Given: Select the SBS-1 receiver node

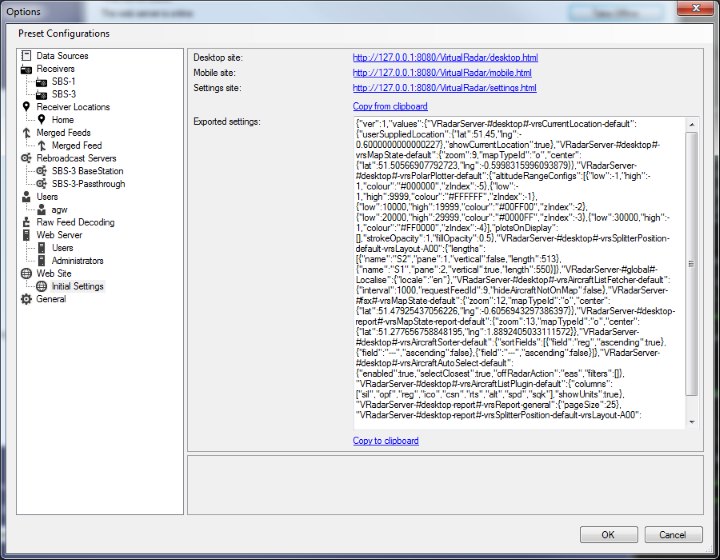Looking at the screenshot, I should point(63,82).
